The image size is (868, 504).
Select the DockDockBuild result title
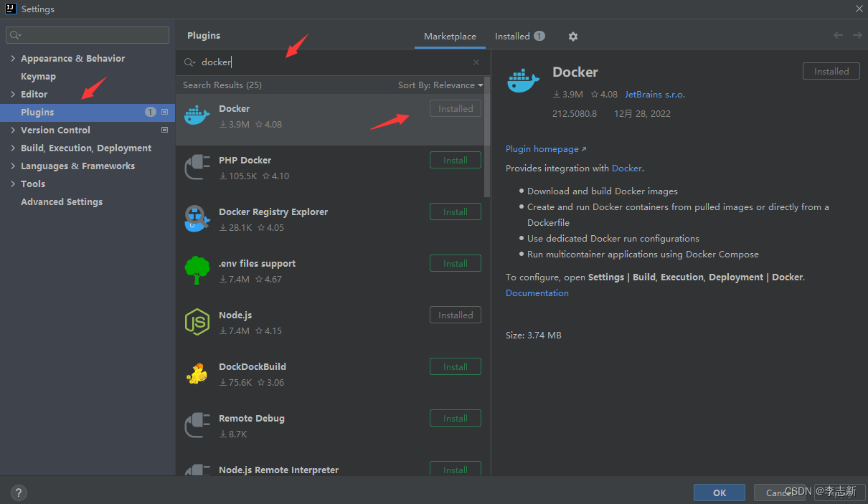tap(253, 367)
